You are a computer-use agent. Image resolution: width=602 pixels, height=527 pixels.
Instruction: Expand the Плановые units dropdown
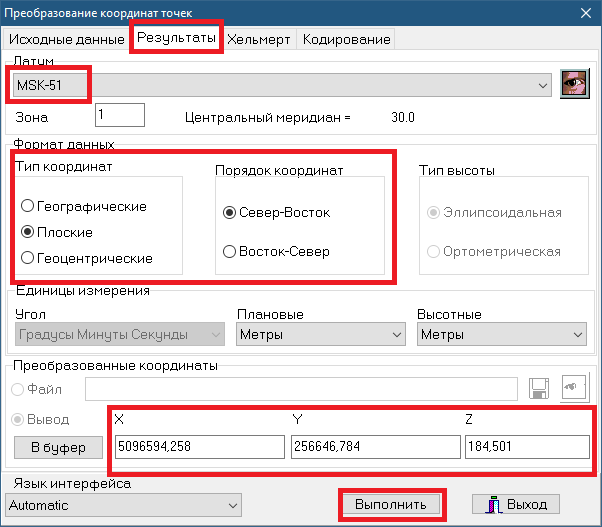pos(395,334)
